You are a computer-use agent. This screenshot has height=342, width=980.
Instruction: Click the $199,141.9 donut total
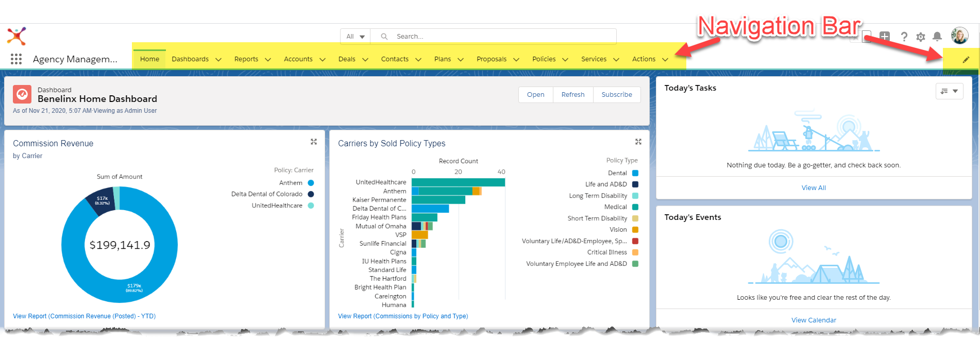click(x=120, y=245)
